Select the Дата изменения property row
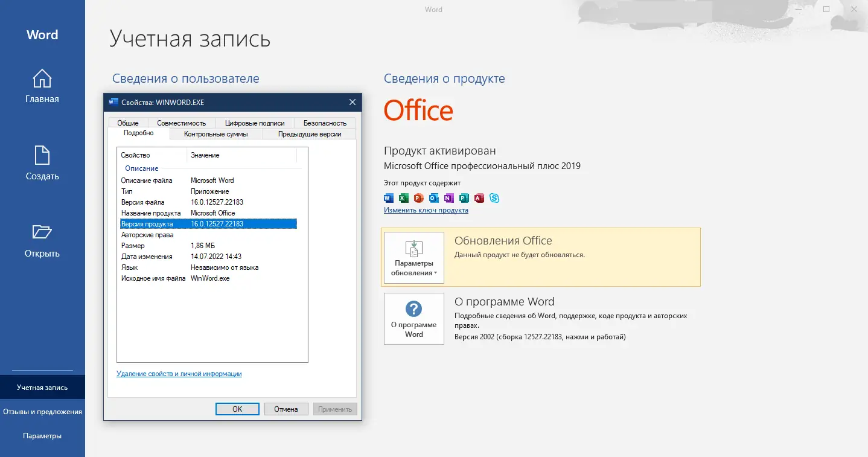Viewport: 868px width, 457px height. pyautogui.click(x=208, y=257)
